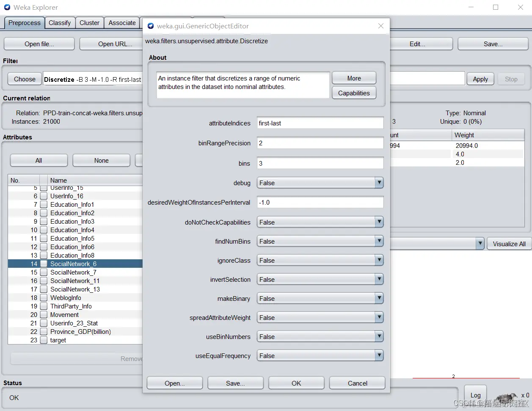This screenshot has height=411, width=532.
Task: Open the debug dropdown
Action: tap(320, 183)
